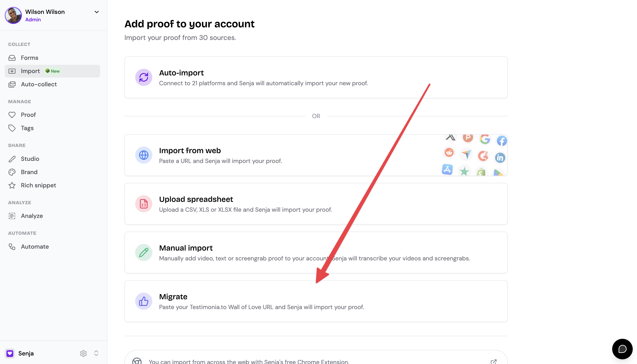The image size is (637, 364).
Task: Click the Upload spreadsheet file icon
Action: tap(144, 204)
